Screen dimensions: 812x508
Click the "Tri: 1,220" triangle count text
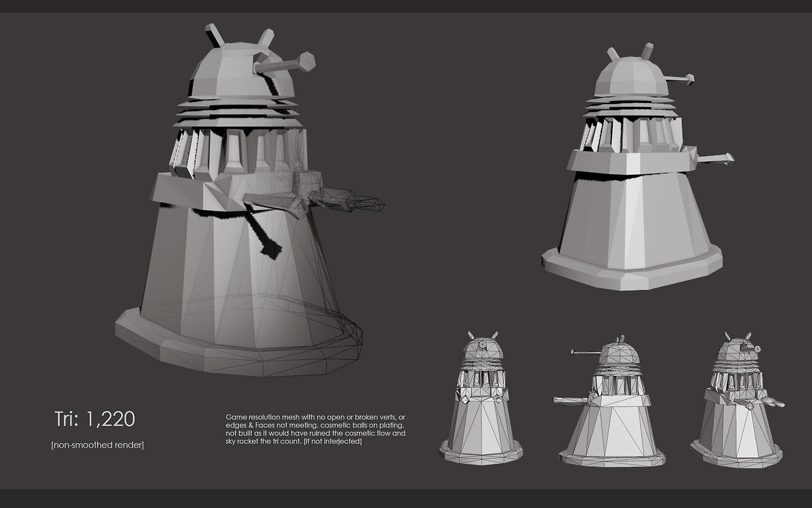point(94,419)
